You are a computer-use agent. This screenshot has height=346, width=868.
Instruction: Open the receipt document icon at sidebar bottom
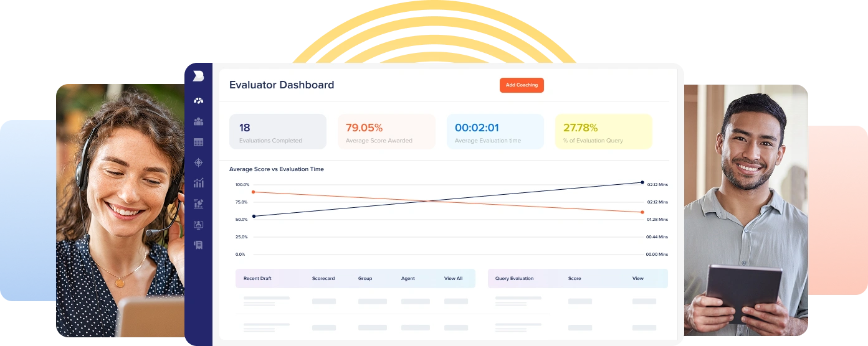point(198,245)
